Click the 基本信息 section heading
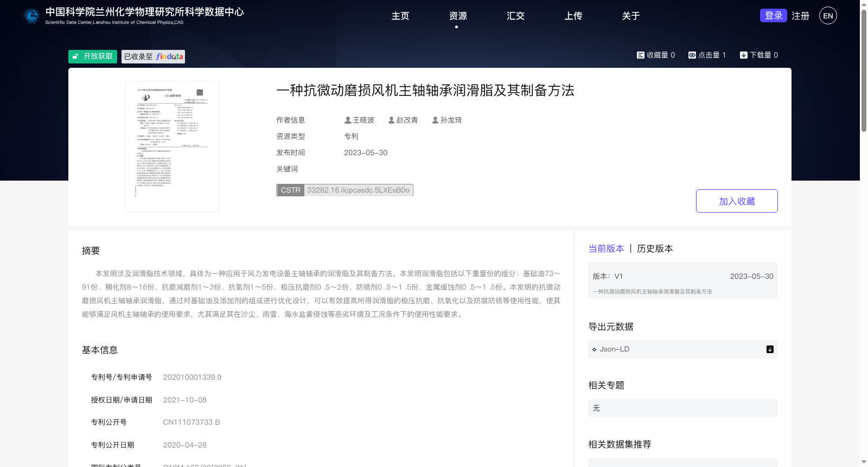The width and height of the screenshot is (868, 467). click(100, 350)
